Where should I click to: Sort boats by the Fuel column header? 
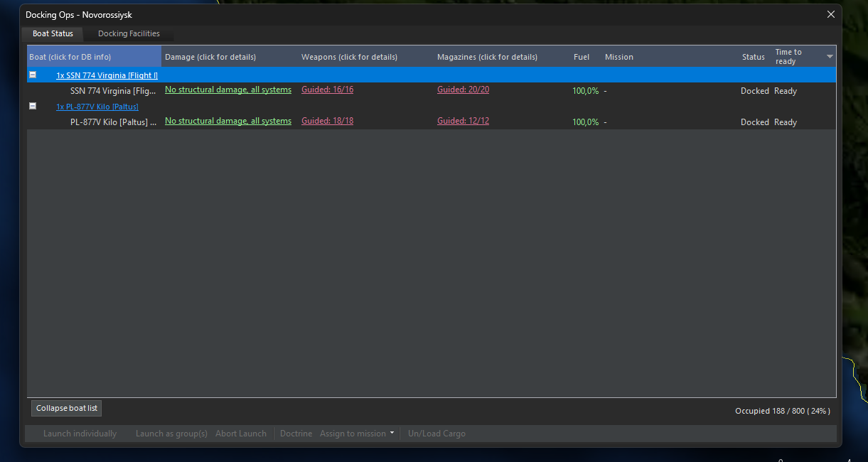(581, 56)
